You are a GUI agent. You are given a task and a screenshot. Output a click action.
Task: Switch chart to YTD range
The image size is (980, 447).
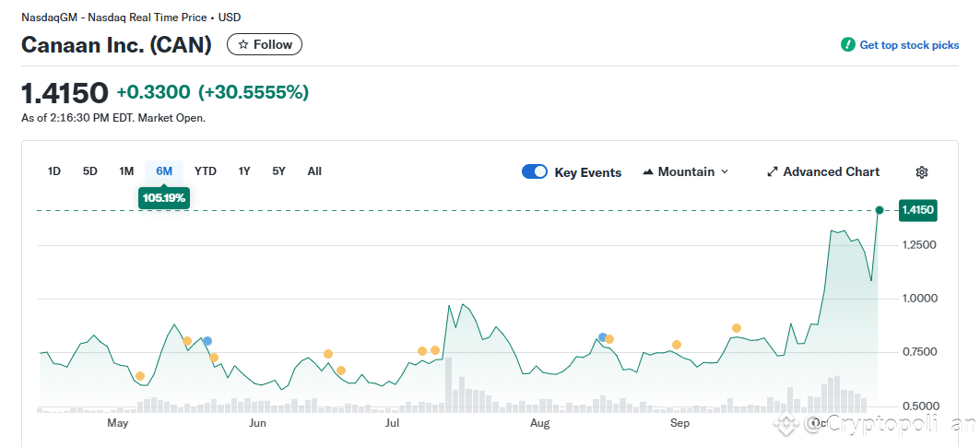206,171
